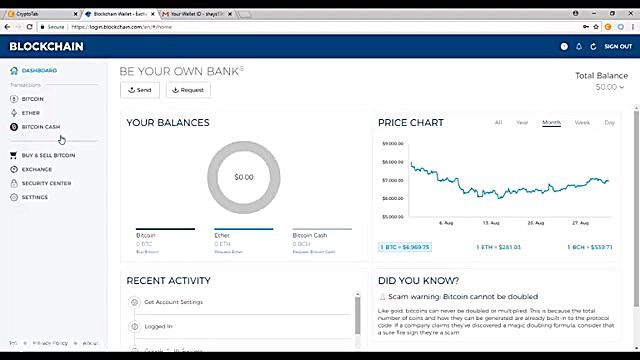Click the Logged In activity text
This screenshot has width=640, height=360.
click(158, 327)
